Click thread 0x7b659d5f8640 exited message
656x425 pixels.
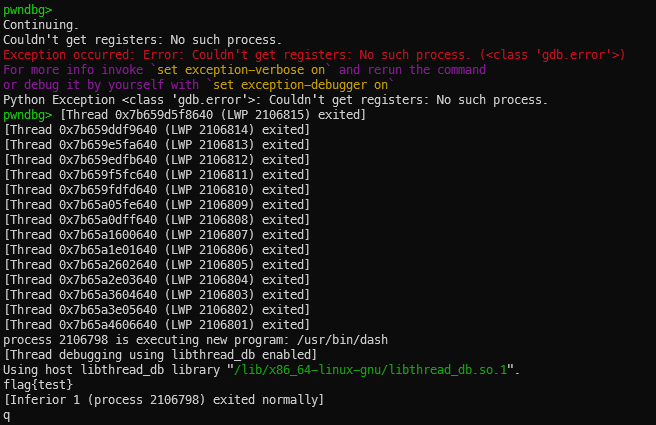(x=213, y=115)
